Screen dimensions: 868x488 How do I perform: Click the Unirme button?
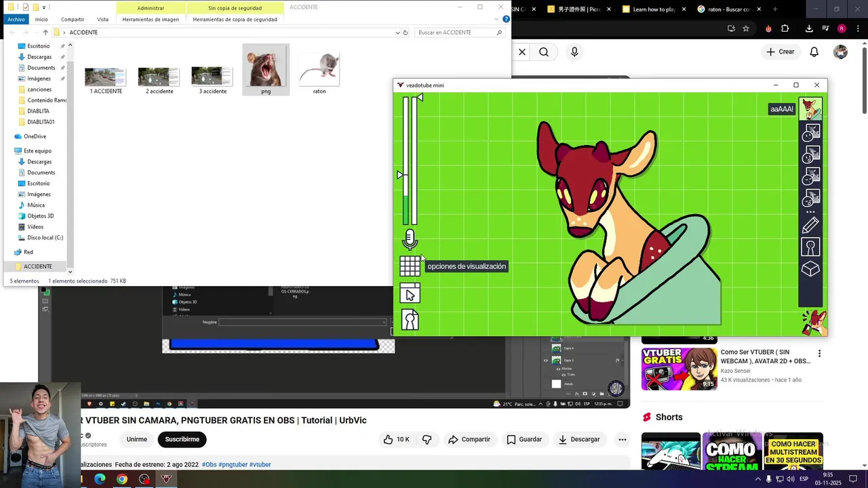(136, 439)
